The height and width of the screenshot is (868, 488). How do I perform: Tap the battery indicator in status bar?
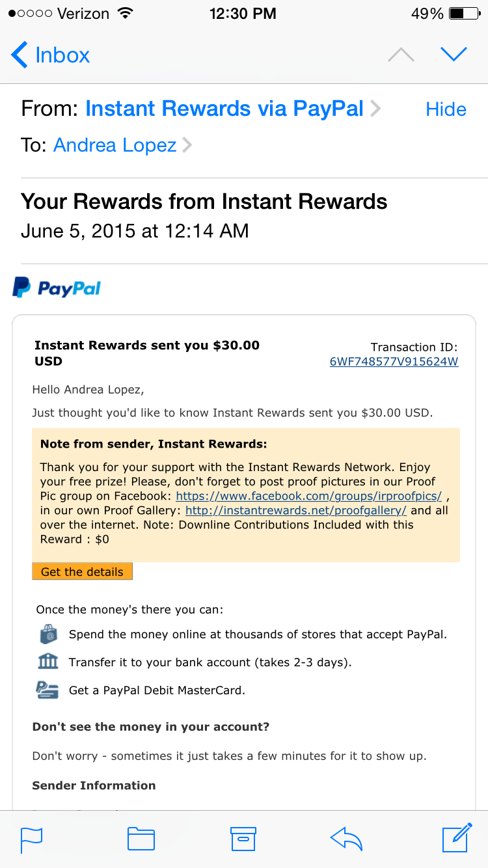(465, 13)
